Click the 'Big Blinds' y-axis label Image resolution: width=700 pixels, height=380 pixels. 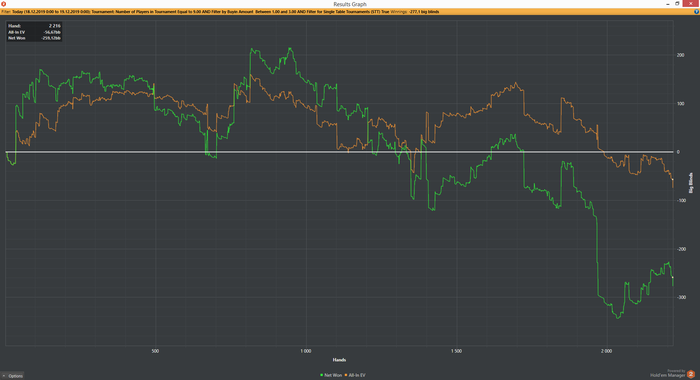click(691, 183)
